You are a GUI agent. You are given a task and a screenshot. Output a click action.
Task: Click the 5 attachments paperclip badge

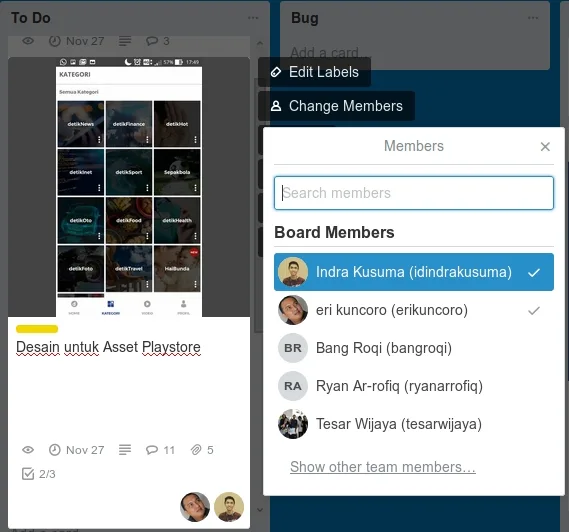click(x=202, y=450)
